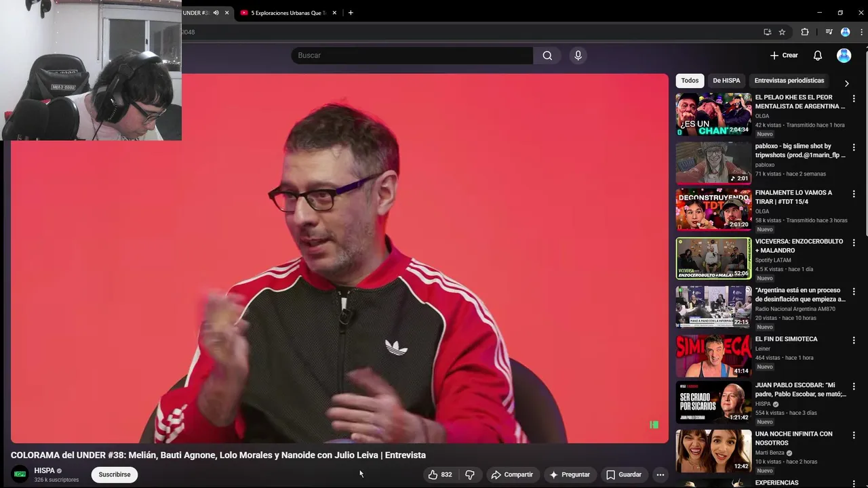Click Radio Nacional Argentina AM870 text

click(795, 309)
